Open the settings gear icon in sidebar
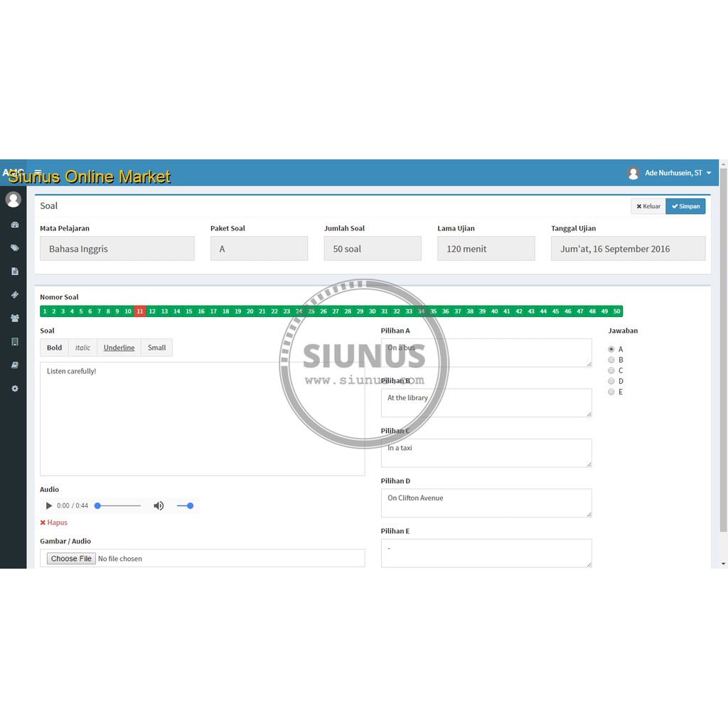The image size is (728, 728). tap(15, 388)
